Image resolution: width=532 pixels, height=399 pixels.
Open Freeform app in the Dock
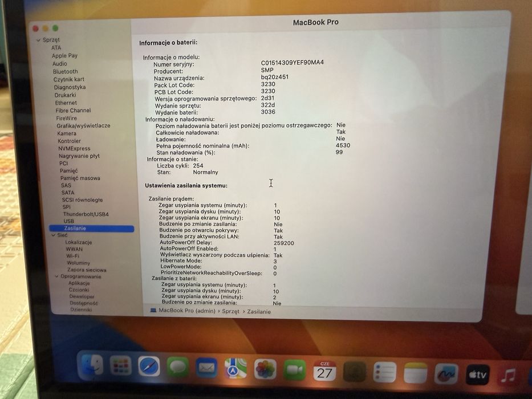446,374
